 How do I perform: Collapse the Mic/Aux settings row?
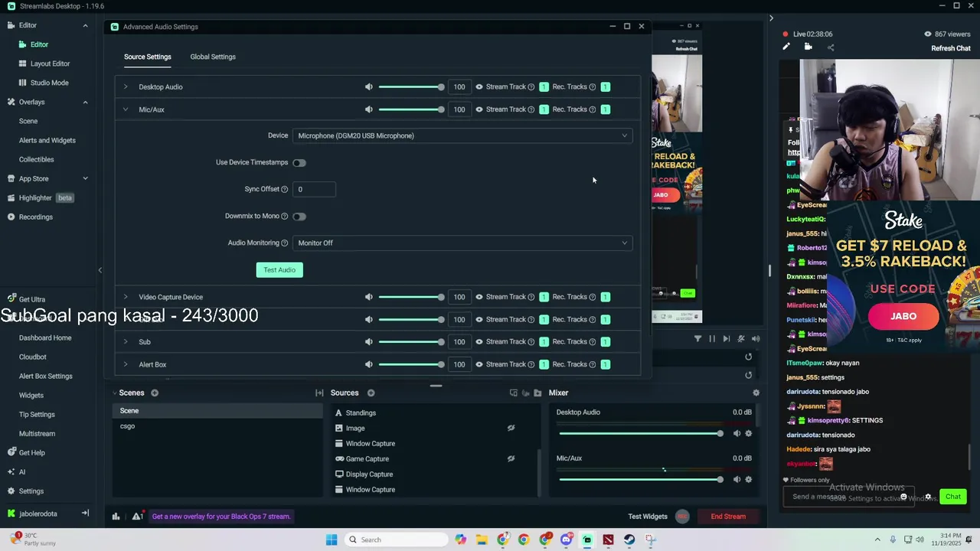tap(126, 109)
